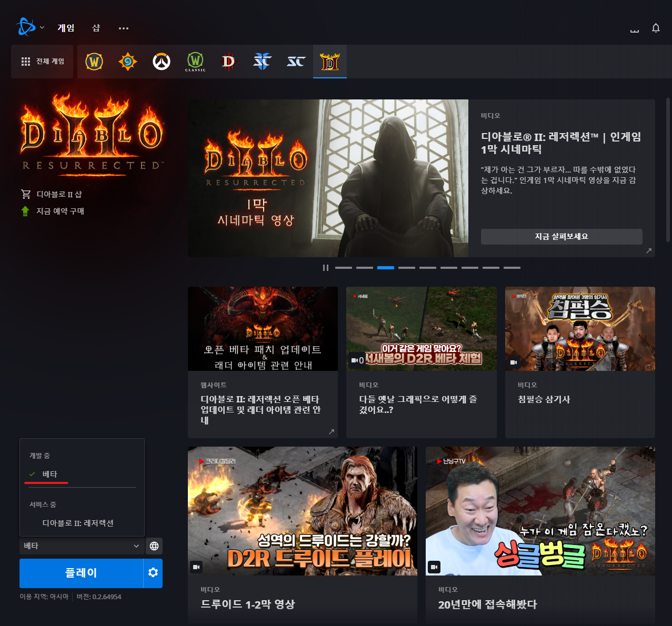Play the 침펄승 삼기사 thumbnail
Viewport: 672px width, 626px height.
coord(580,329)
